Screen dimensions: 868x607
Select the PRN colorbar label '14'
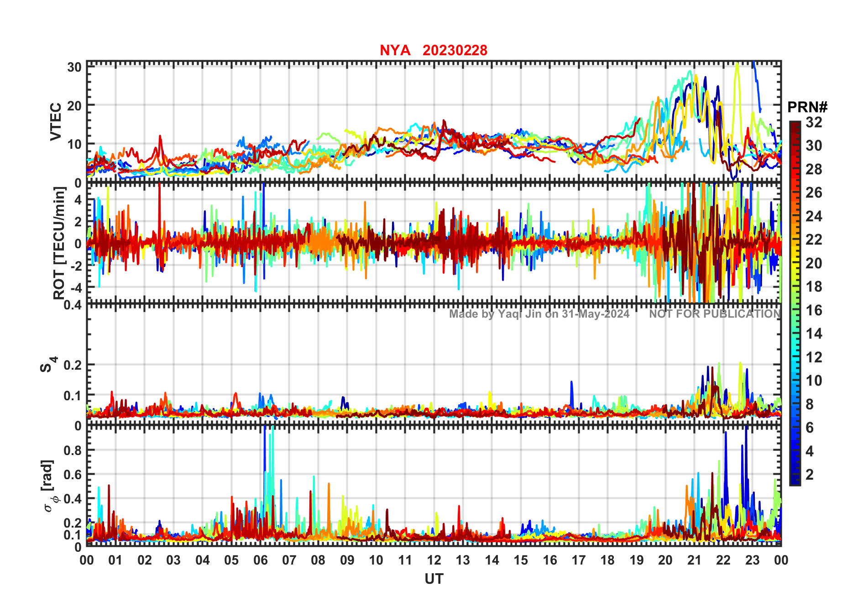coord(814,334)
